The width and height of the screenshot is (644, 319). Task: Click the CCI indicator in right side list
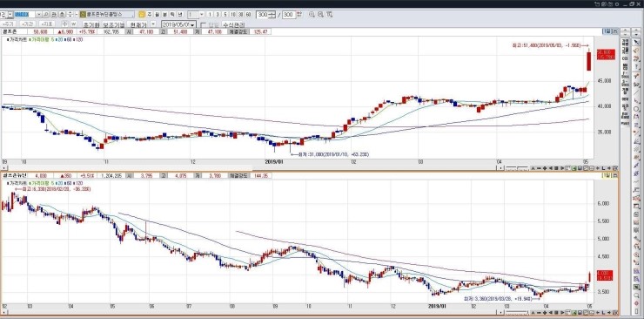pyautogui.click(x=625, y=58)
